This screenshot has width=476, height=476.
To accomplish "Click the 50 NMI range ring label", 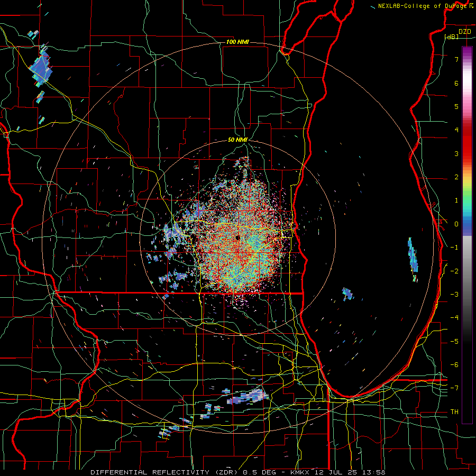I will (237, 140).
